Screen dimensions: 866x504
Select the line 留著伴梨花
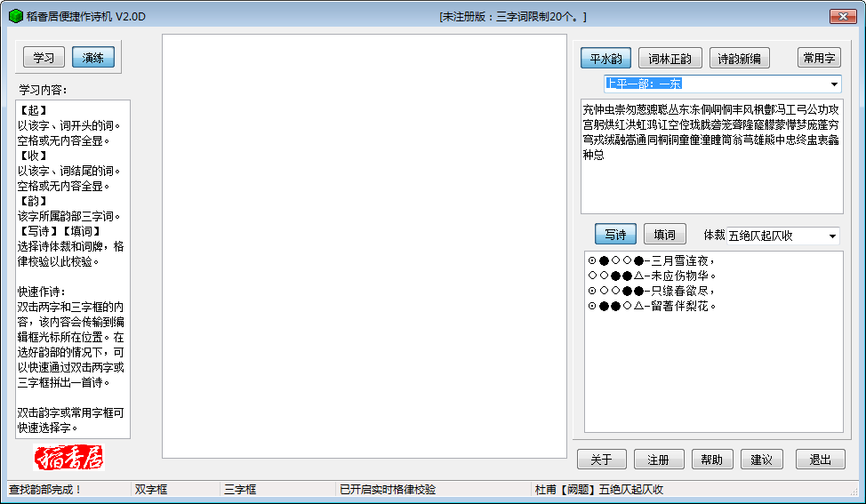(x=653, y=305)
